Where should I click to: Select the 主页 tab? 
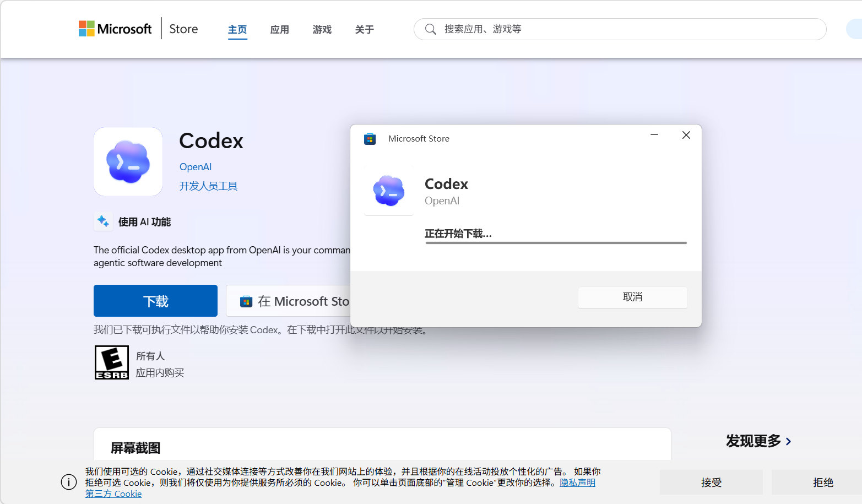coord(237,30)
